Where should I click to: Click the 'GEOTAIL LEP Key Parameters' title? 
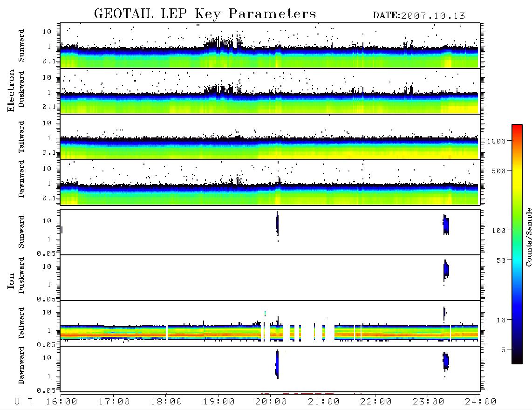pyautogui.click(x=205, y=14)
